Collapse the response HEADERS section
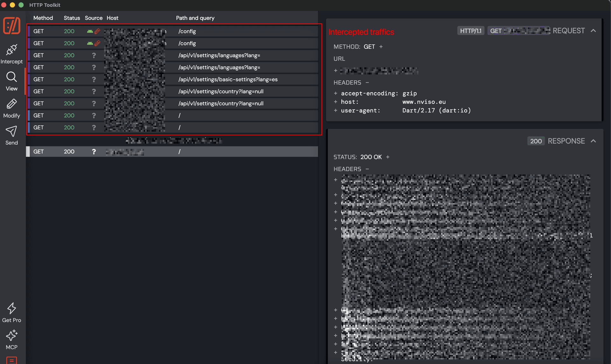611x364 pixels. coord(367,169)
